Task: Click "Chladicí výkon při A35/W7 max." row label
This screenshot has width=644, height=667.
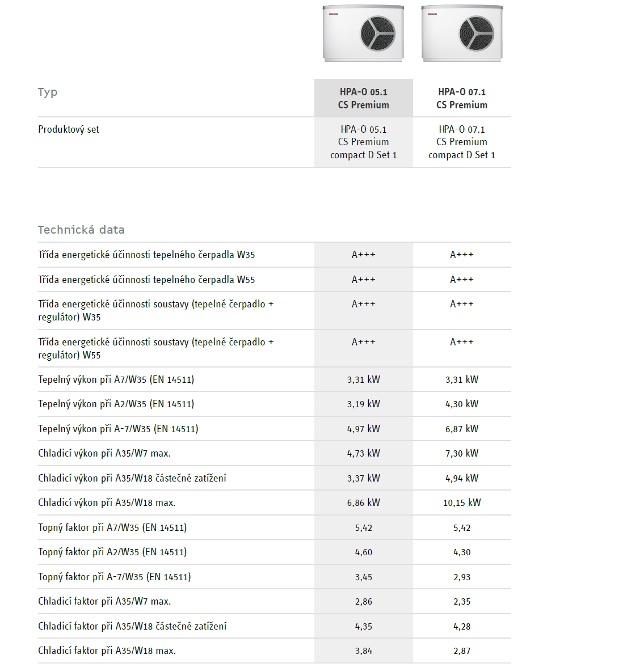Action: click(x=104, y=453)
